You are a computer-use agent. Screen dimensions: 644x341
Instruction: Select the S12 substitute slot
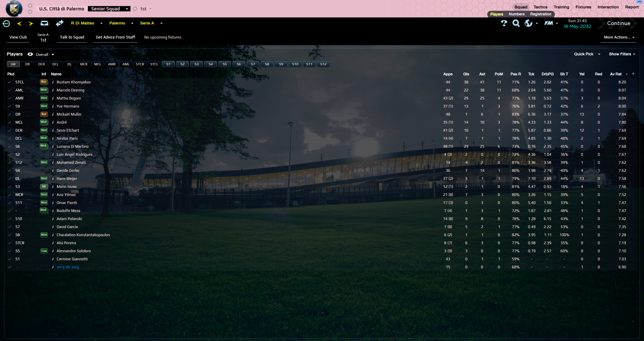pos(323,64)
